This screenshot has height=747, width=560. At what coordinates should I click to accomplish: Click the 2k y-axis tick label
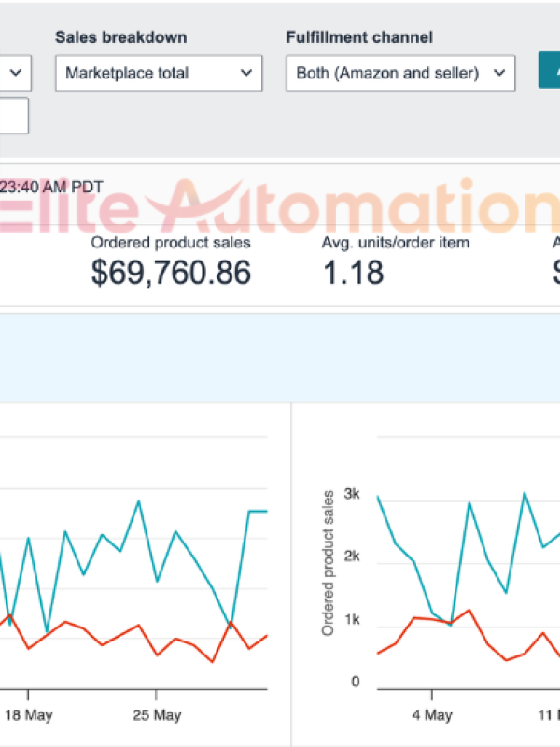click(352, 556)
